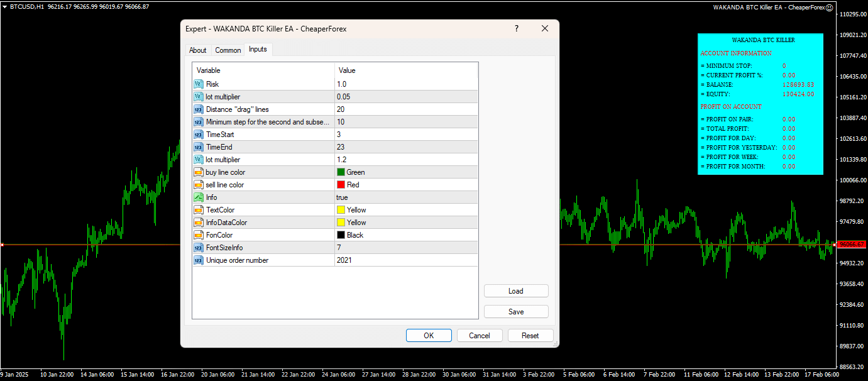Click the Cancel button

click(x=480, y=336)
